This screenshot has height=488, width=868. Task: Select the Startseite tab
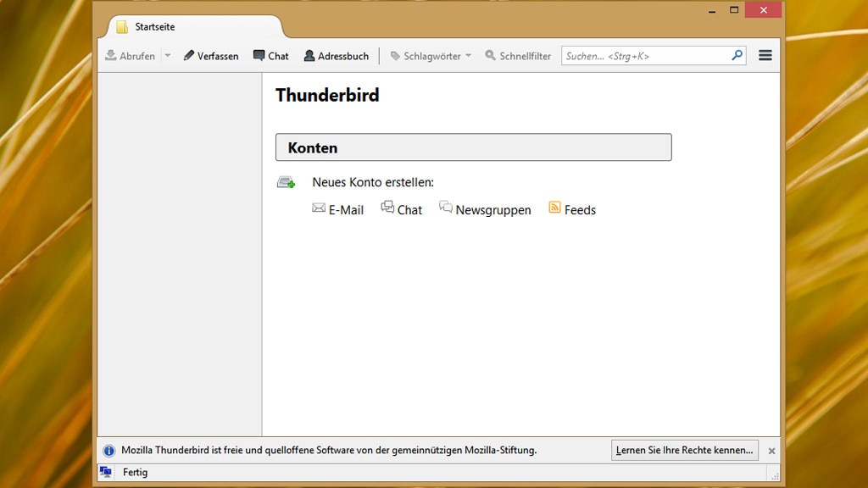tap(194, 26)
